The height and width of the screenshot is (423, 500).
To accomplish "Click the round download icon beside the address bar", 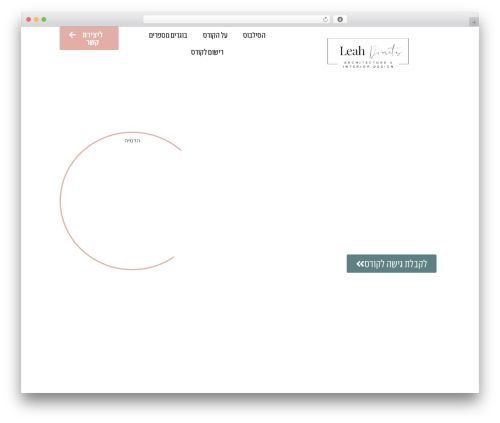I will click(340, 20).
